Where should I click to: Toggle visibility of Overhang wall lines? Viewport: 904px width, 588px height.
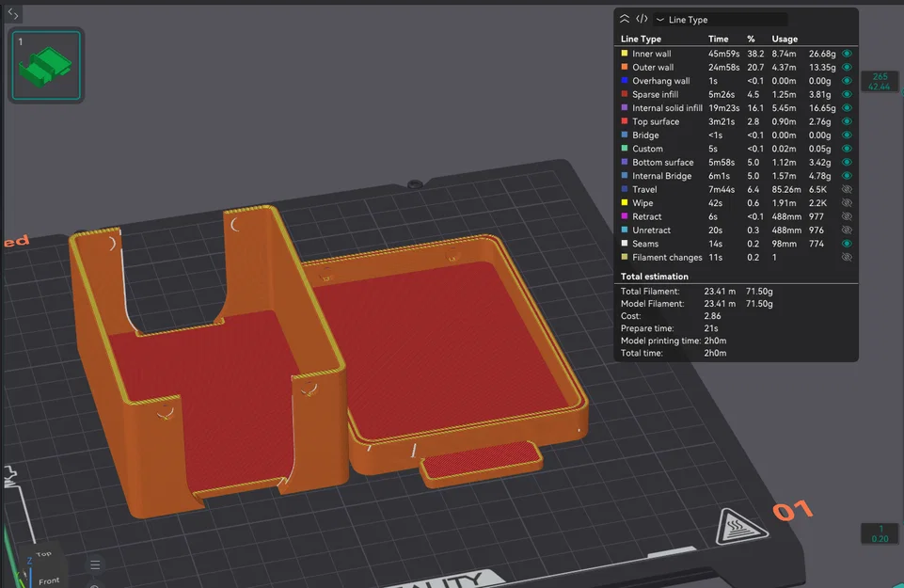[x=847, y=81]
